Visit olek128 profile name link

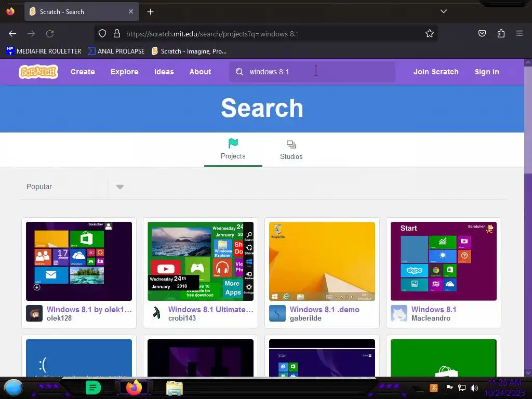tap(59, 318)
